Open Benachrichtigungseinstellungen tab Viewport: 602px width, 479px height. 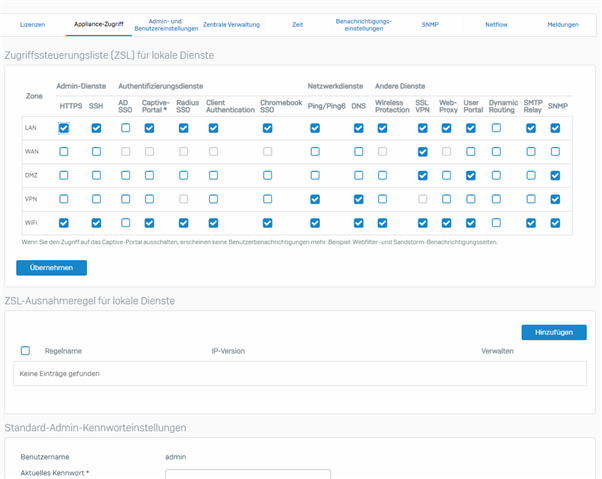[364, 25]
